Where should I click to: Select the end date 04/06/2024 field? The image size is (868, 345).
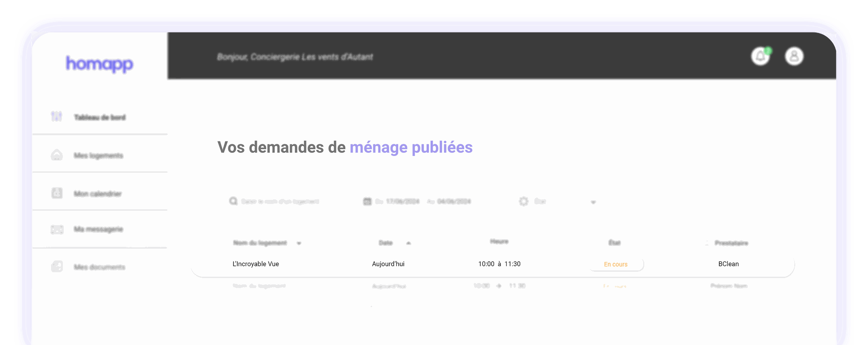click(454, 201)
